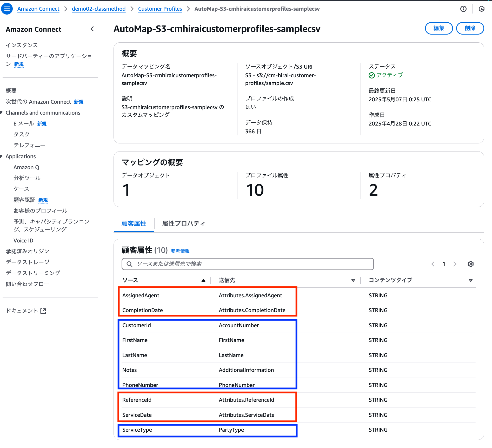Open Amazon Connect breadcrumb link

click(38, 9)
